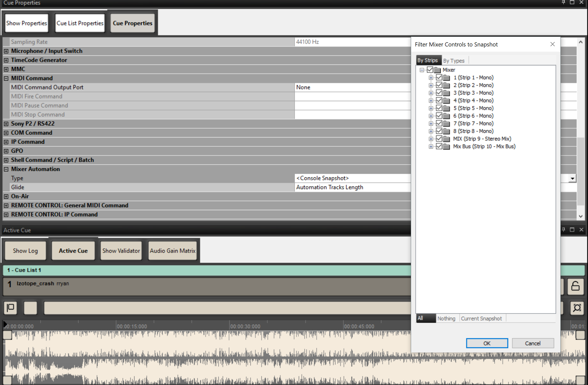Viewport: 588px width, 385px height.
Task: Expand Shell Command / Script / Batch section
Action: coord(6,160)
